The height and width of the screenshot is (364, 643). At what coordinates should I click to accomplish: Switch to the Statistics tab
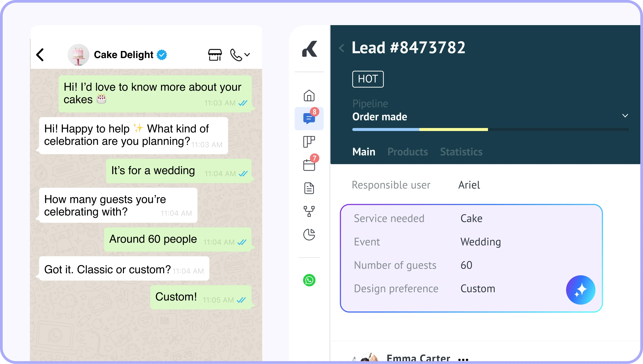[461, 152]
